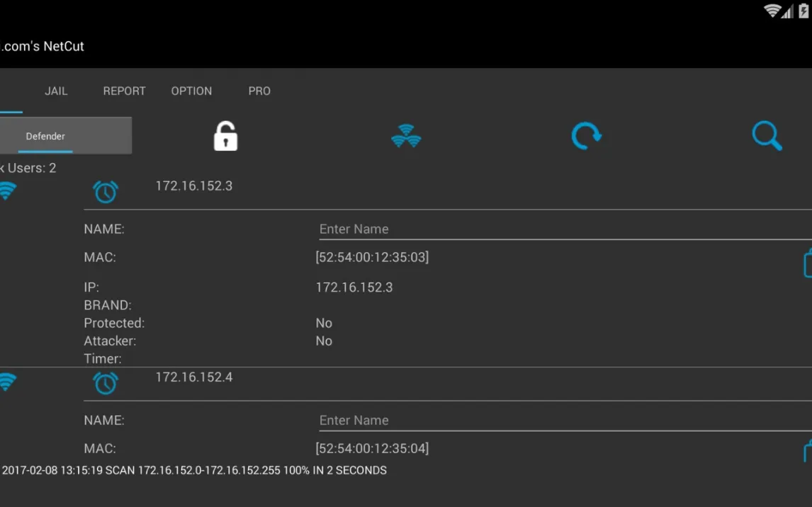Image resolution: width=812 pixels, height=507 pixels.
Task: Switch to the JAIL tab
Action: click(56, 91)
